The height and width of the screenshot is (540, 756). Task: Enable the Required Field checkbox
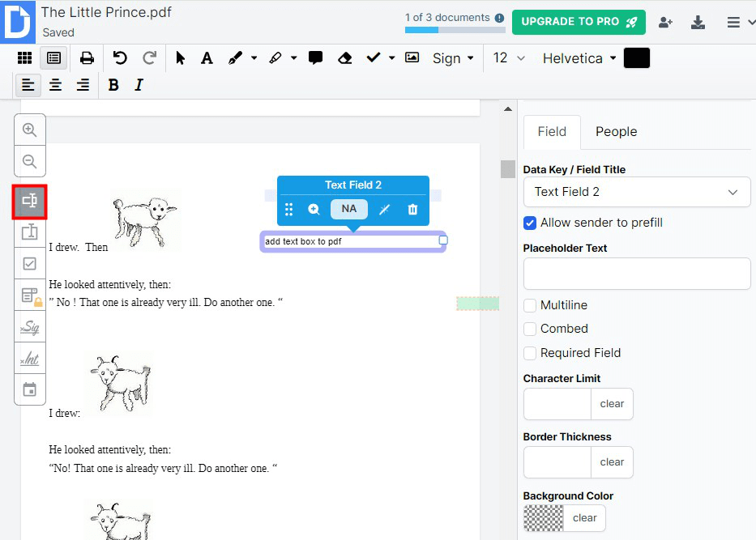[x=530, y=353]
